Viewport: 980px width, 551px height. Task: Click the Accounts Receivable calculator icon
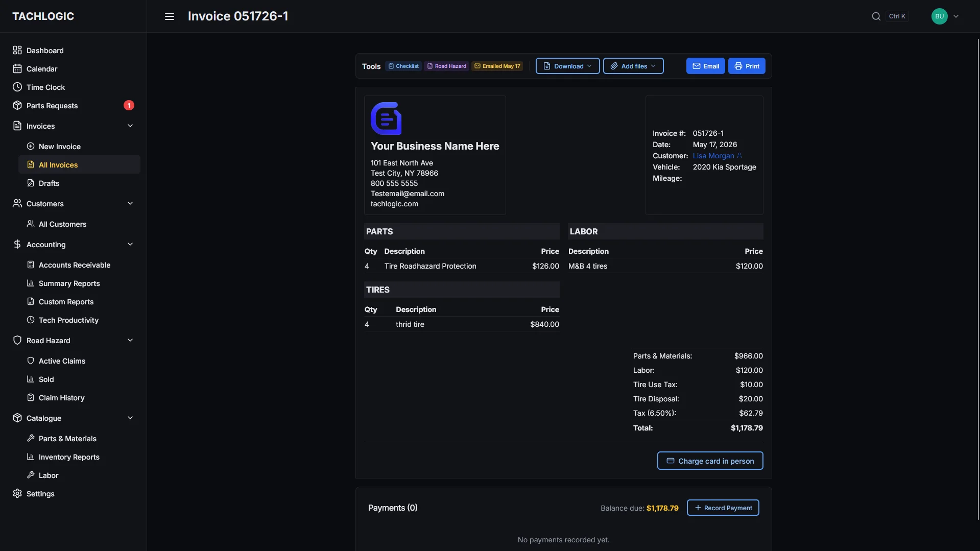click(x=31, y=265)
